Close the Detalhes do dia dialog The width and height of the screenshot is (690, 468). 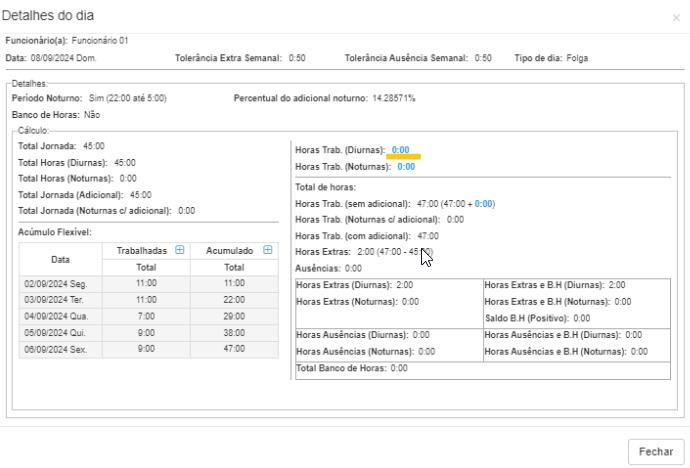(x=676, y=18)
